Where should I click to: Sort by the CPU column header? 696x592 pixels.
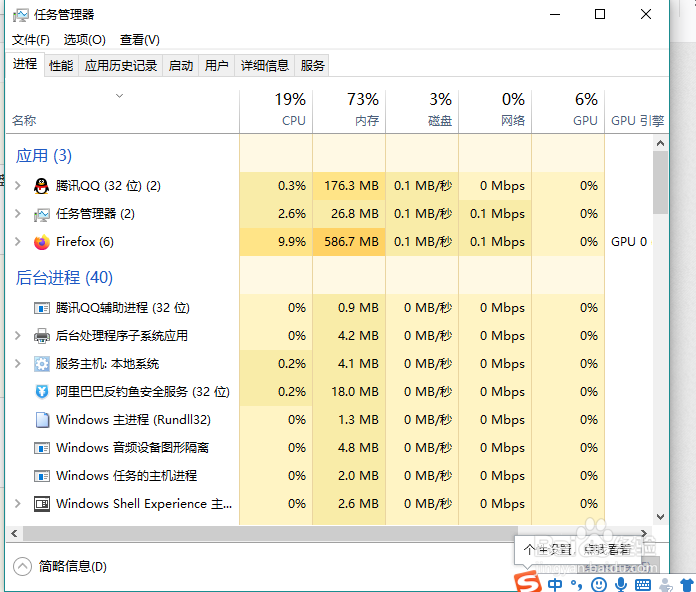point(276,111)
